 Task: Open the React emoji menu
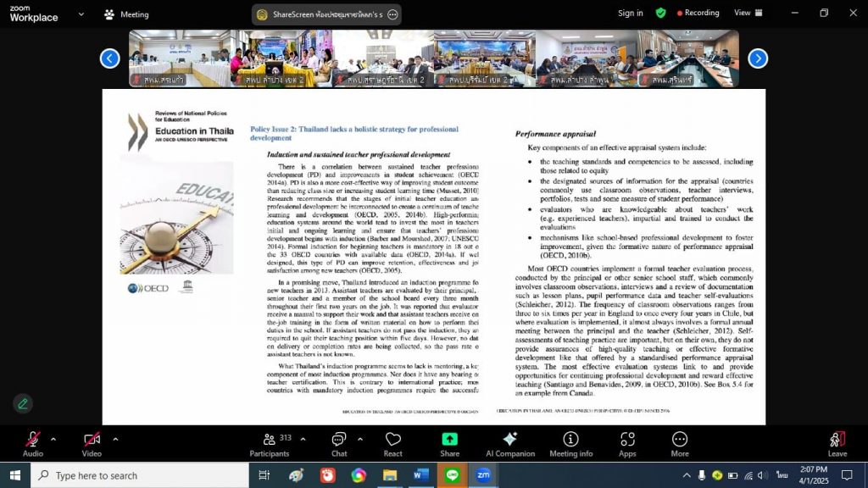click(x=393, y=444)
